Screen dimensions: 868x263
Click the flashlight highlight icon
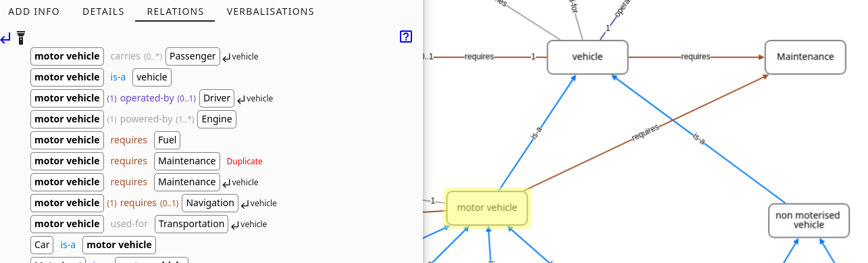pos(21,37)
